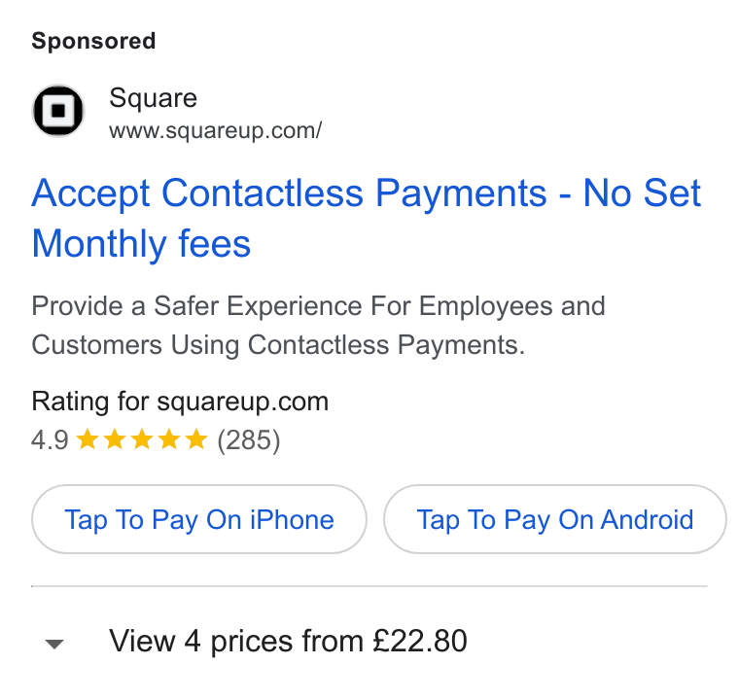This screenshot has width=739, height=700.
Task: Click the (285) review count
Action: click(248, 440)
